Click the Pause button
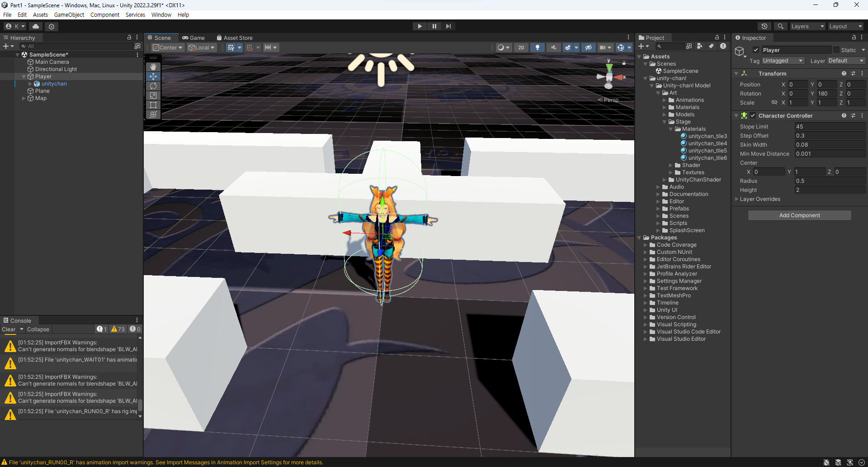Screen dimensions: 868x467 [x=434, y=26]
